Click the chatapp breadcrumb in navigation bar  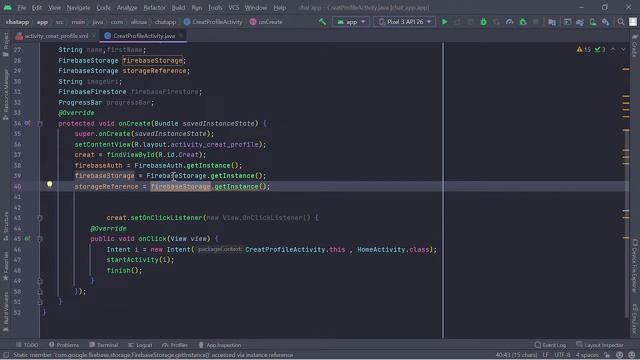pos(17,22)
